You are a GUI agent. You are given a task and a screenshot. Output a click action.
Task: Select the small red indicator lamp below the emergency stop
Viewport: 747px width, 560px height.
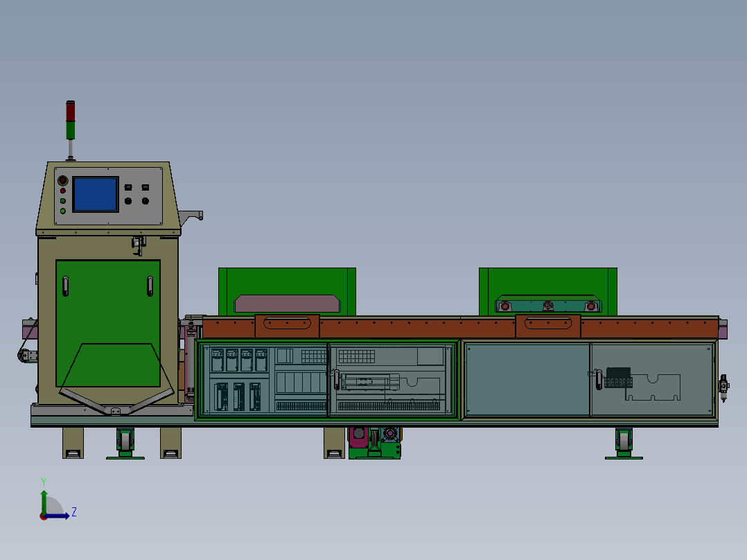tap(63, 191)
